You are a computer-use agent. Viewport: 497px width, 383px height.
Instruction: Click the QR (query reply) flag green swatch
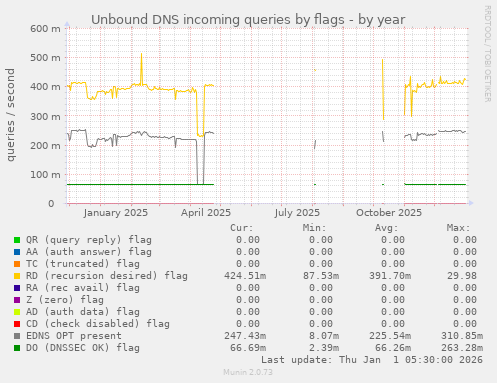click(17, 240)
